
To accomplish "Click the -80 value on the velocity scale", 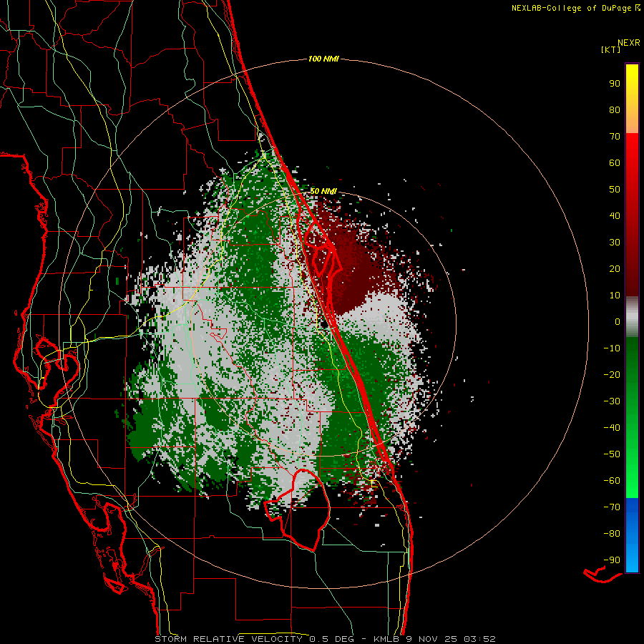I will click(x=612, y=534).
